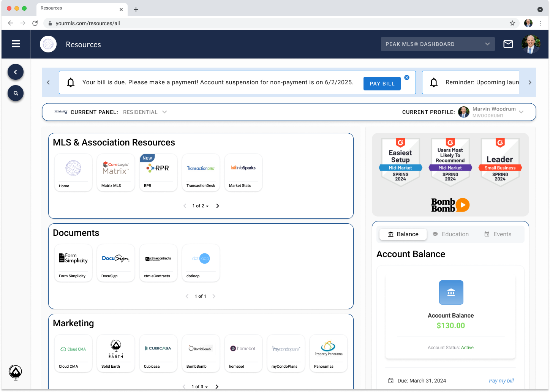Open the homebot tile
Screen dimensions: 550x392
coord(243,353)
